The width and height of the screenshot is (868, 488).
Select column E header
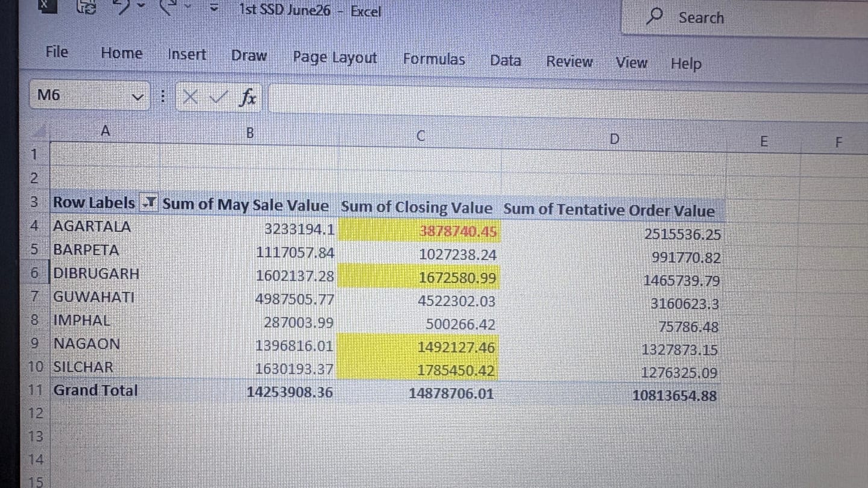tap(763, 142)
